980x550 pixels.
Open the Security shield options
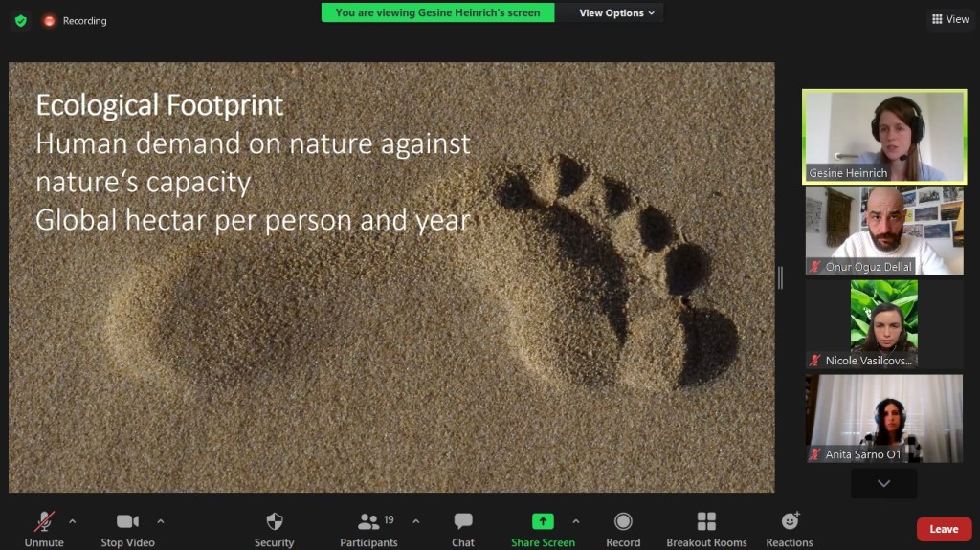[274, 529]
